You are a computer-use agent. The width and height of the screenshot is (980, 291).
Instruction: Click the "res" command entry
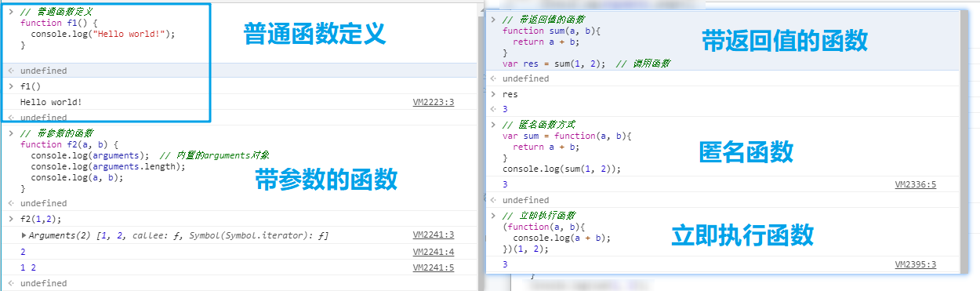(x=510, y=94)
